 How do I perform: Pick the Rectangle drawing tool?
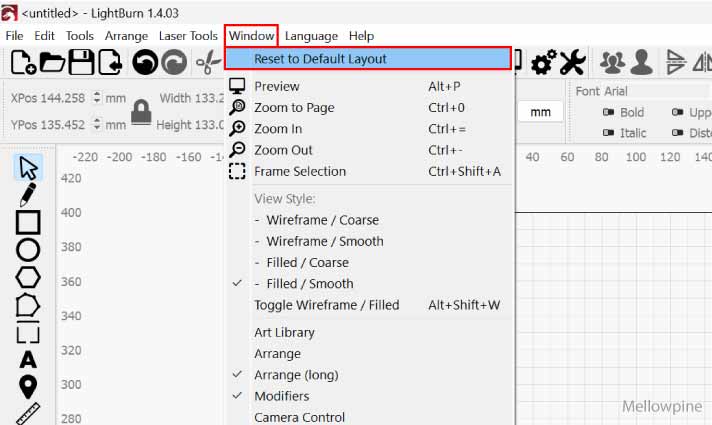tap(28, 222)
